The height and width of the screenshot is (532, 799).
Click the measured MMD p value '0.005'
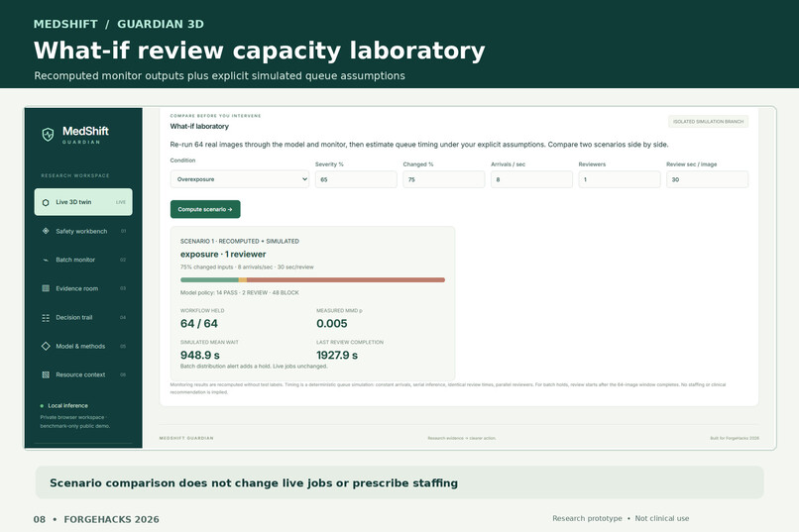[x=332, y=323]
